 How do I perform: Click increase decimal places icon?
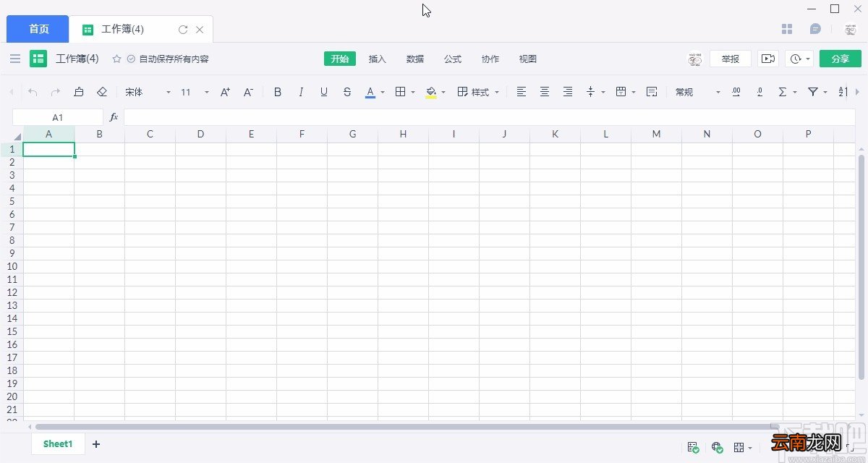pyautogui.click(x=736, y=92)
